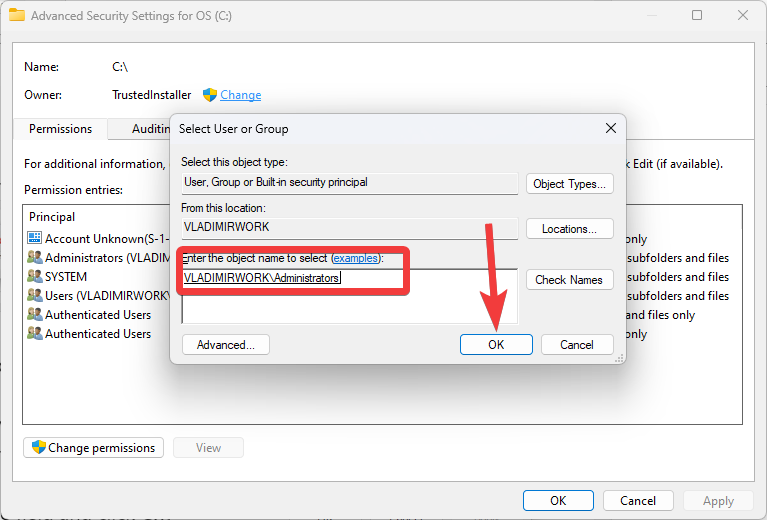Screen dimensions: 767x520
Task: Open the Locations browser button
Action: coord(569,229)
